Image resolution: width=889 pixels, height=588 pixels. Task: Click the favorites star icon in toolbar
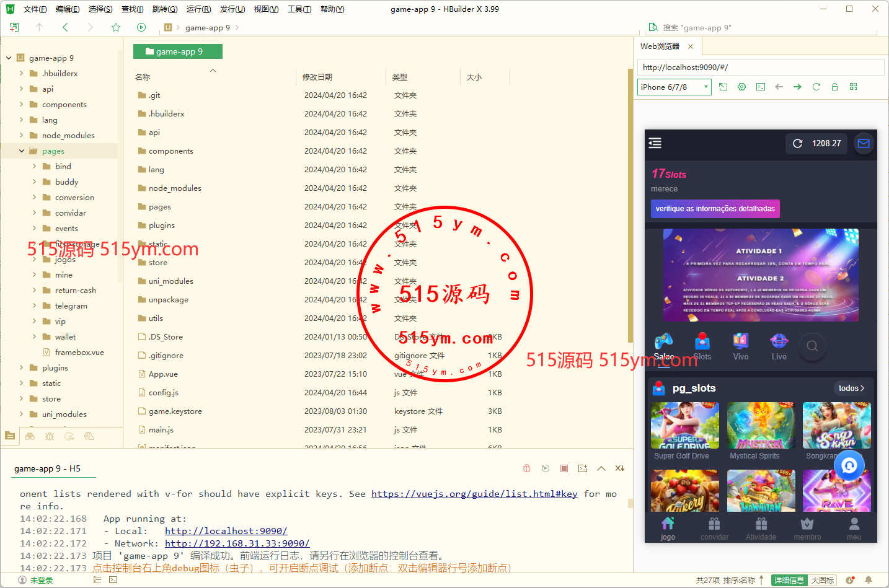click(116, 27)
